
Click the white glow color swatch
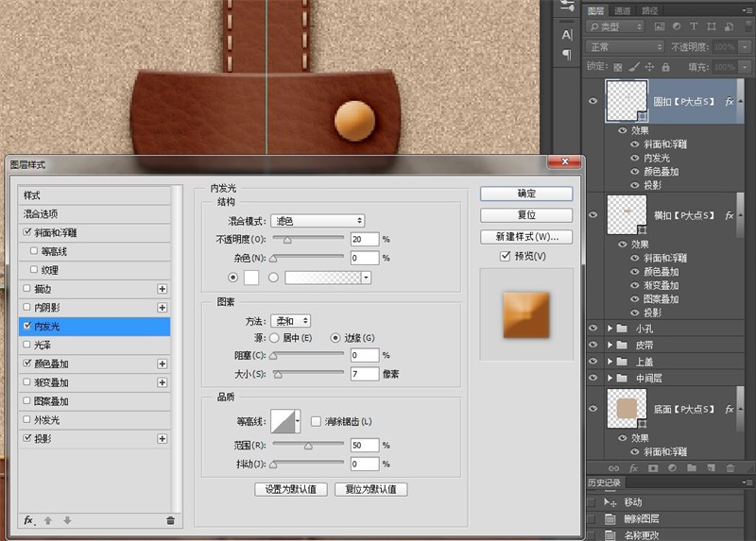click(x=251, y=278)
